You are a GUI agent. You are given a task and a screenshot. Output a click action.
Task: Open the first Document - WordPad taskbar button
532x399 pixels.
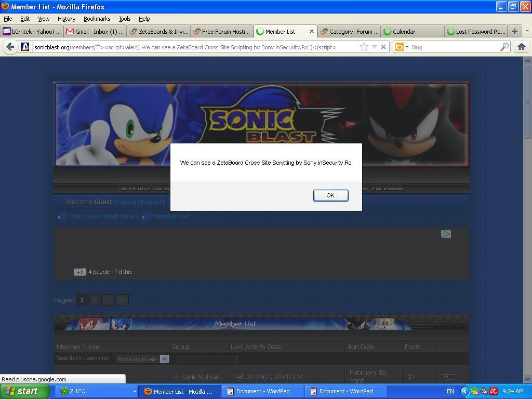pyautogui.click(x=263, y=391)
